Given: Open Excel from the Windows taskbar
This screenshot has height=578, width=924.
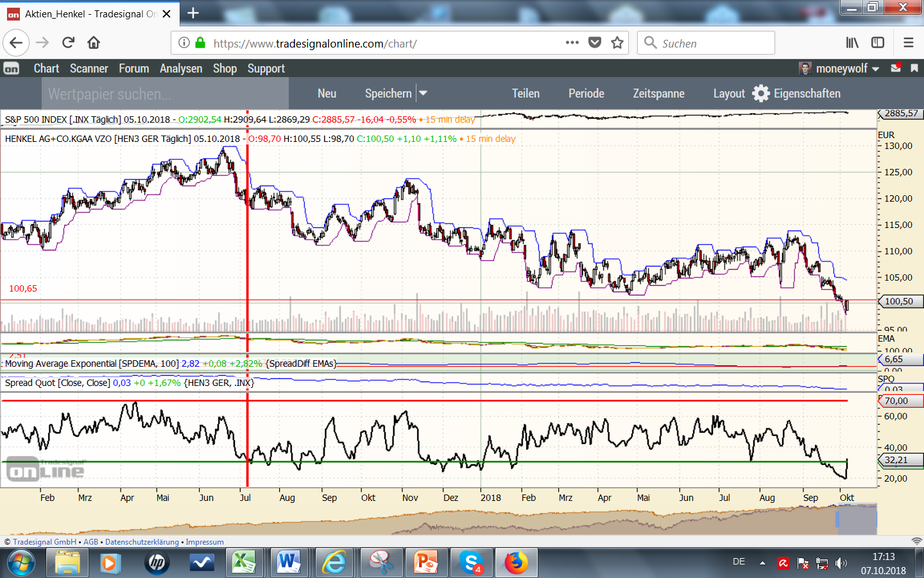Looking at the screenshot, I should pos(243,563).
